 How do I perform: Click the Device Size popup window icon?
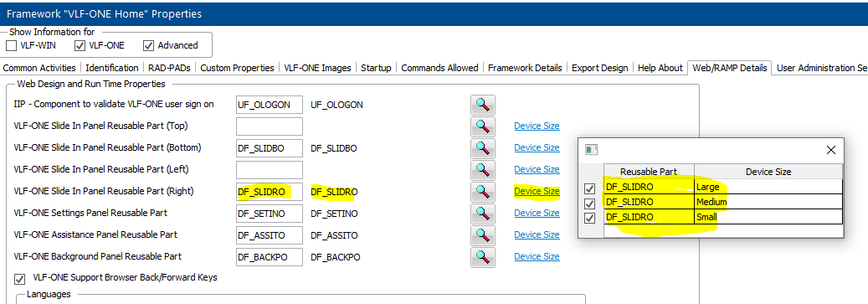(x=592, y=150)
